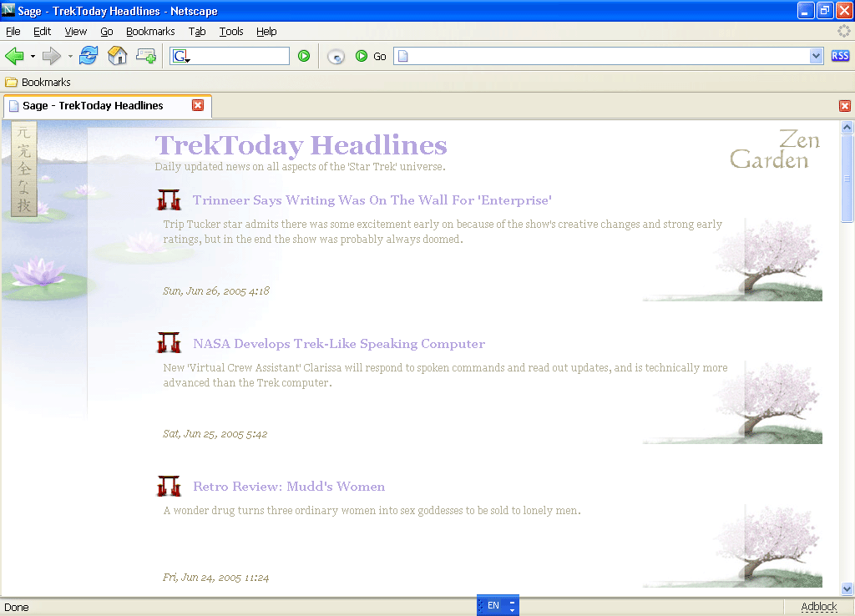This screenshot has width=855, height=616.
Task: Click the Zen Garden logo
Action: [774, 149]
